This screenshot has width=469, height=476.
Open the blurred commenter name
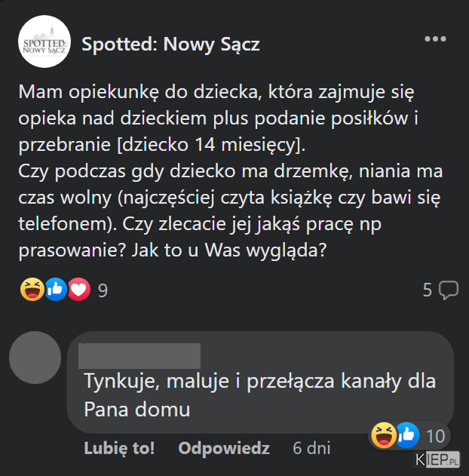[x=139, y=356]
